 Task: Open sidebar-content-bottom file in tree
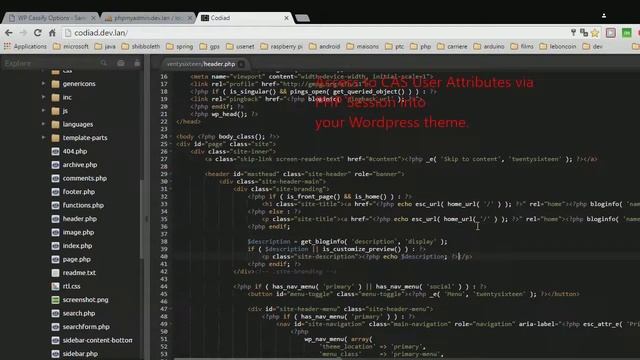[x=97, y=340]
